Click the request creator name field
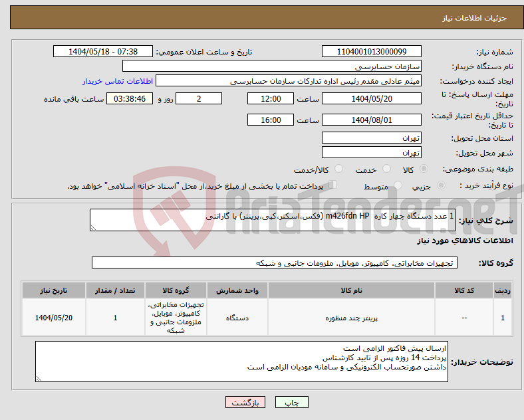 click(x=289, y=81)
